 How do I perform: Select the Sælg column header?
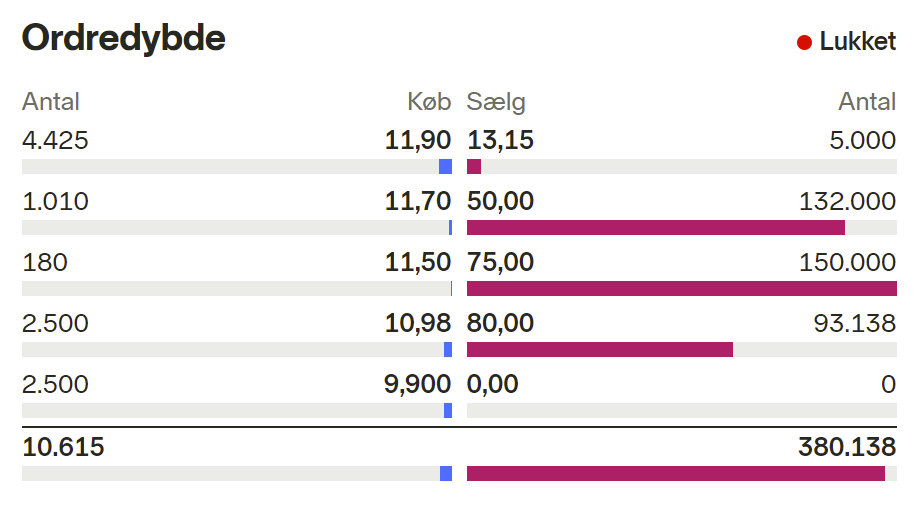[x=496, y=101]
